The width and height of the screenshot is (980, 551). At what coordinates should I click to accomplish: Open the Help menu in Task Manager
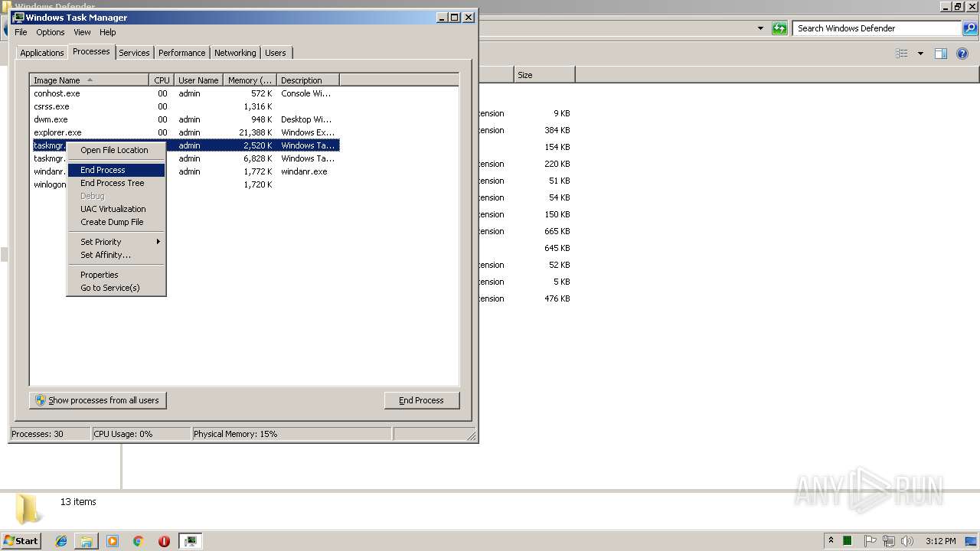108,32
